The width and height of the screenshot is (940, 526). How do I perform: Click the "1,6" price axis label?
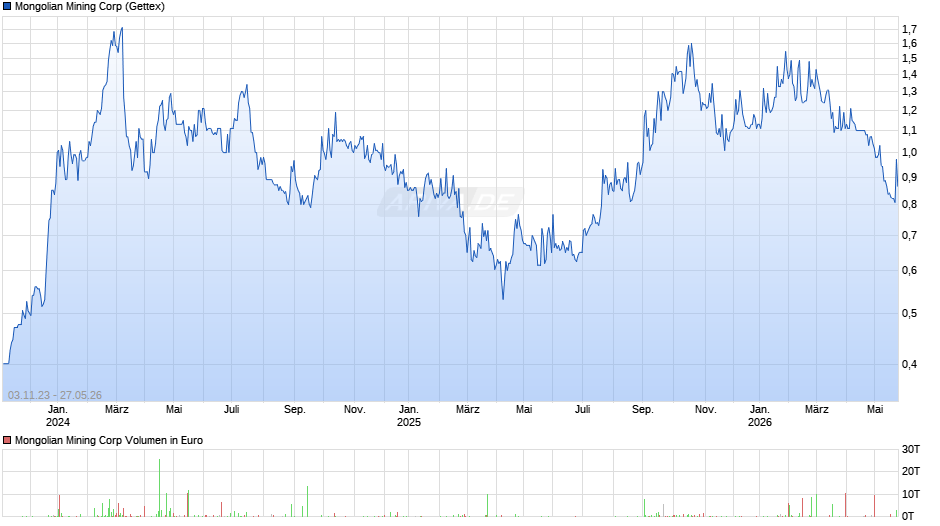tap(909, 43)
